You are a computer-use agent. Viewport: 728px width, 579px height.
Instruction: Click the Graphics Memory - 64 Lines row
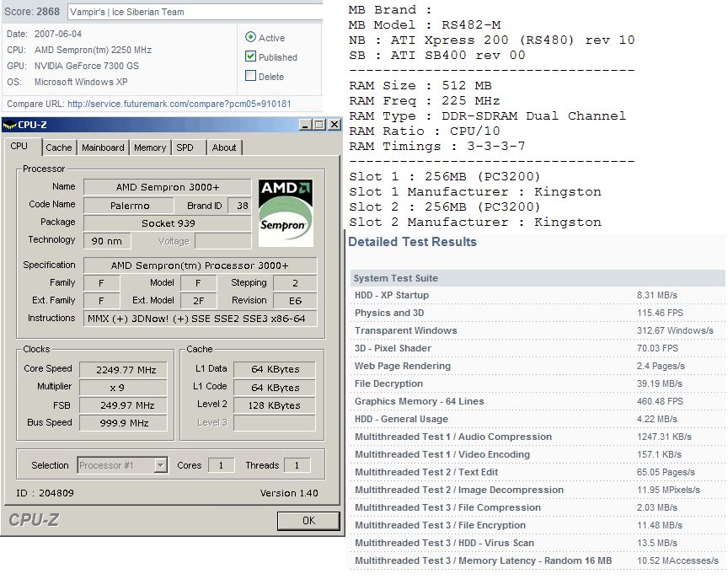coord(538,401)
